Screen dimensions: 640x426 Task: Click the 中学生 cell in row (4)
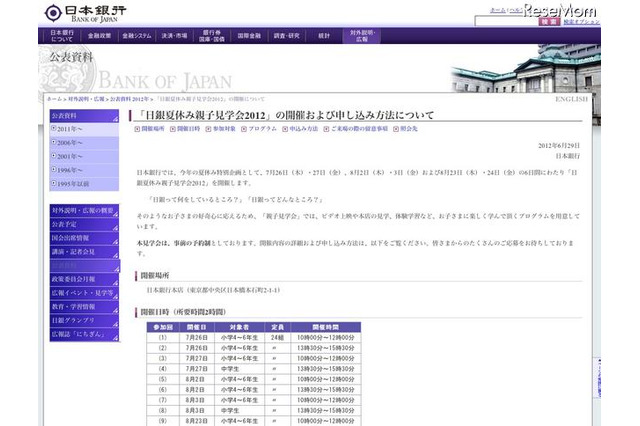(239, 369)
